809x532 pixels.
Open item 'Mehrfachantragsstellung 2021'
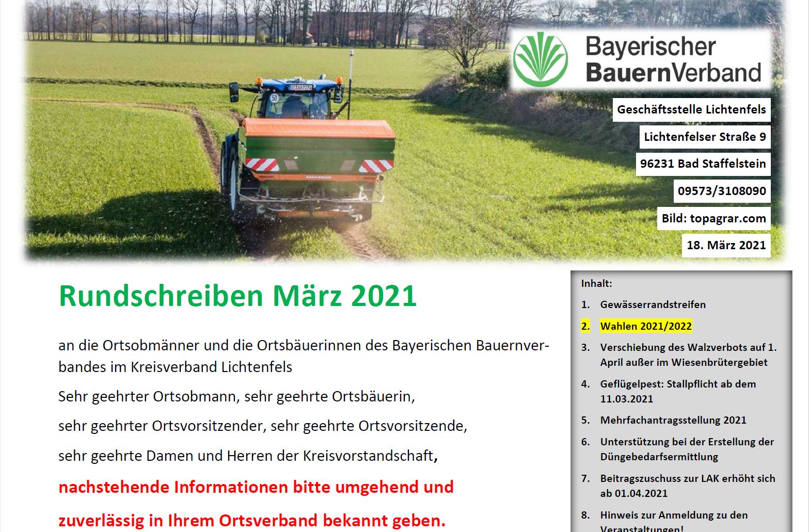[673, 420]
